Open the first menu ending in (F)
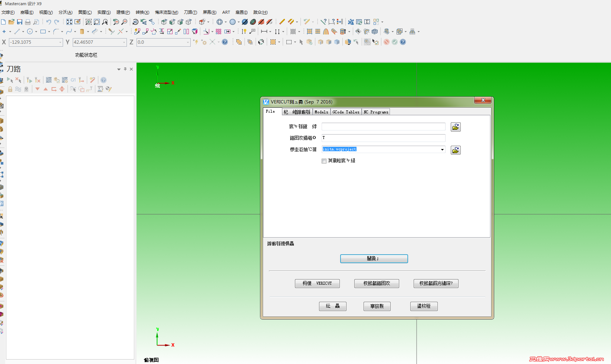The width and height of the screenshot is (611, 364). (8, 12)
